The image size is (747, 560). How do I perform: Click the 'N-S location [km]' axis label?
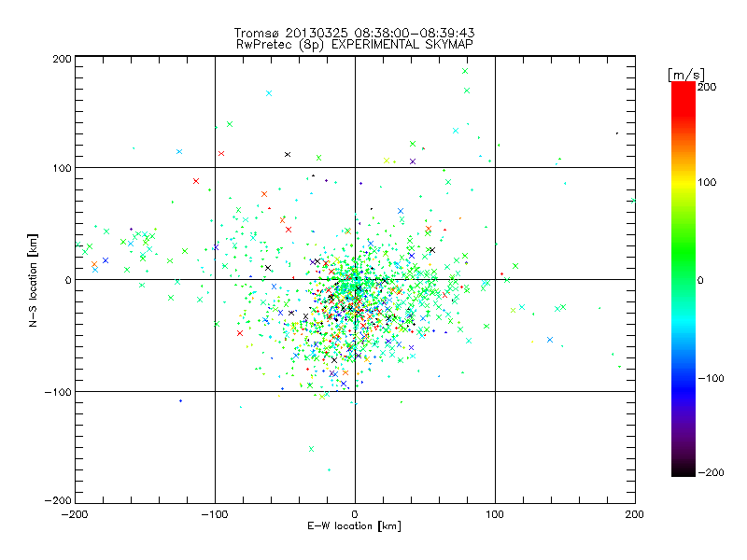click(33, 281)
